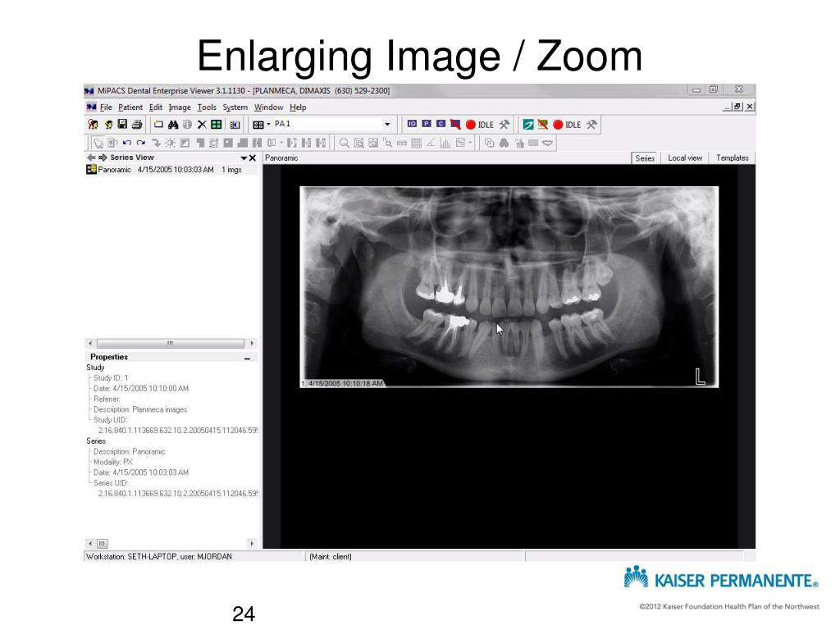
Task: Click the lips smile icon
Action: pos(547,143)
